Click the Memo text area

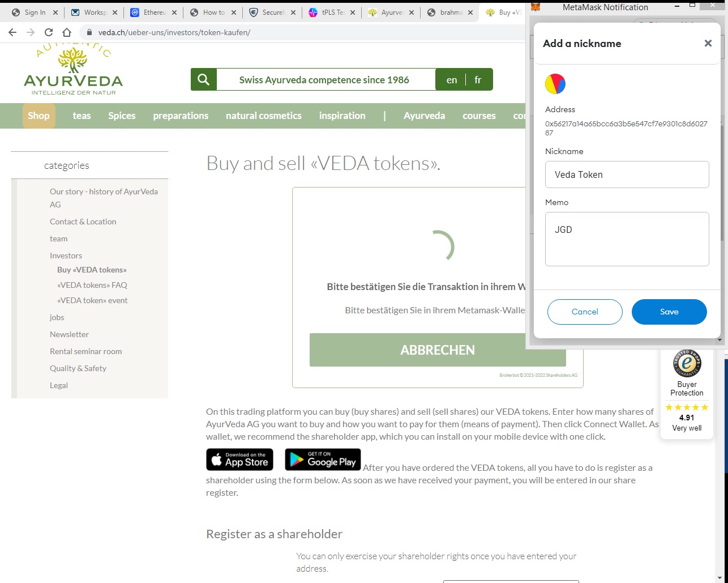627,239
